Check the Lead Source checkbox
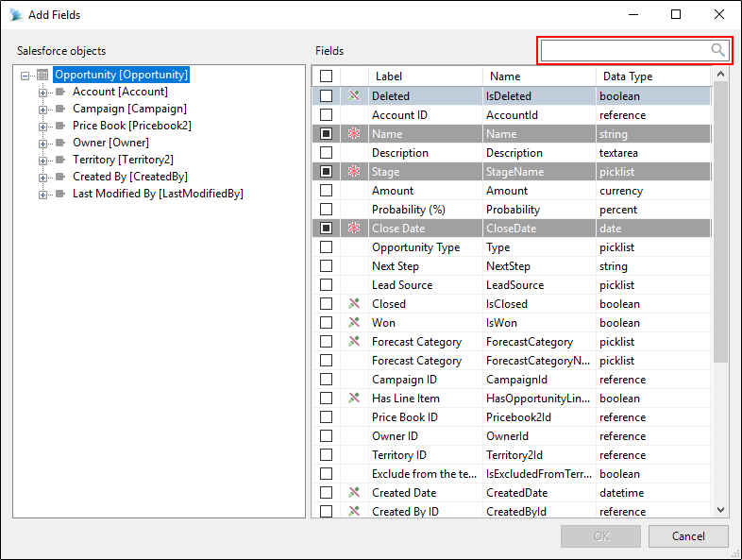This screenshot has height=560, width=742. click(x=326, y=284)
